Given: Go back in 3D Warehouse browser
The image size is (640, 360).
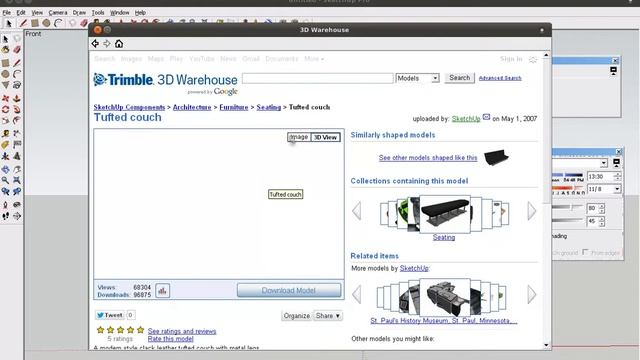Looking at the screenshot, I should coord(95,43).
